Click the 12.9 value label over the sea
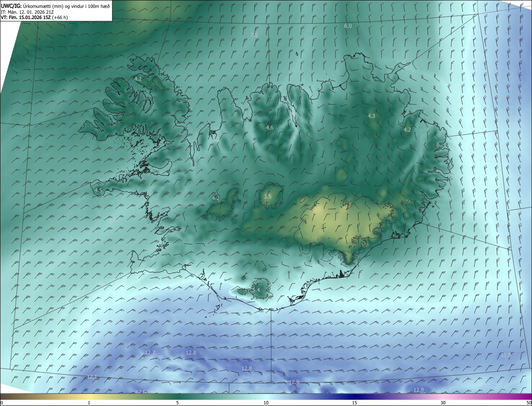The width and height of the screenshot is (532, 406). coord(294,382)
